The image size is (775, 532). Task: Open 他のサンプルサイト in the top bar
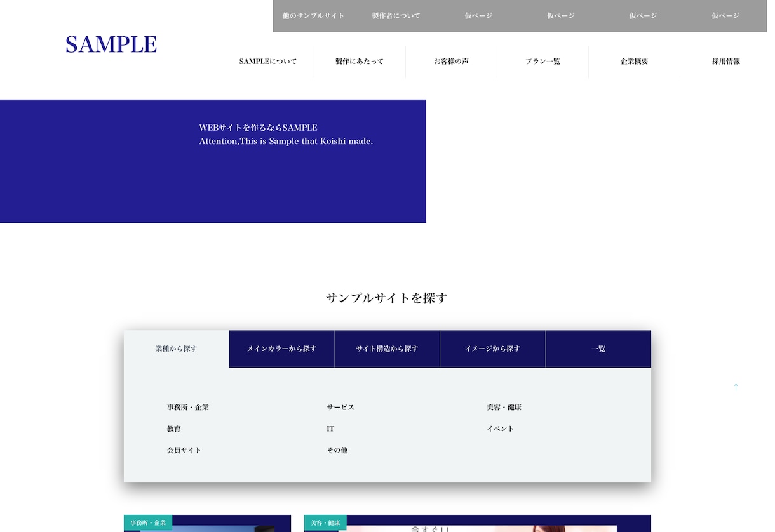[x=313, y=16]
